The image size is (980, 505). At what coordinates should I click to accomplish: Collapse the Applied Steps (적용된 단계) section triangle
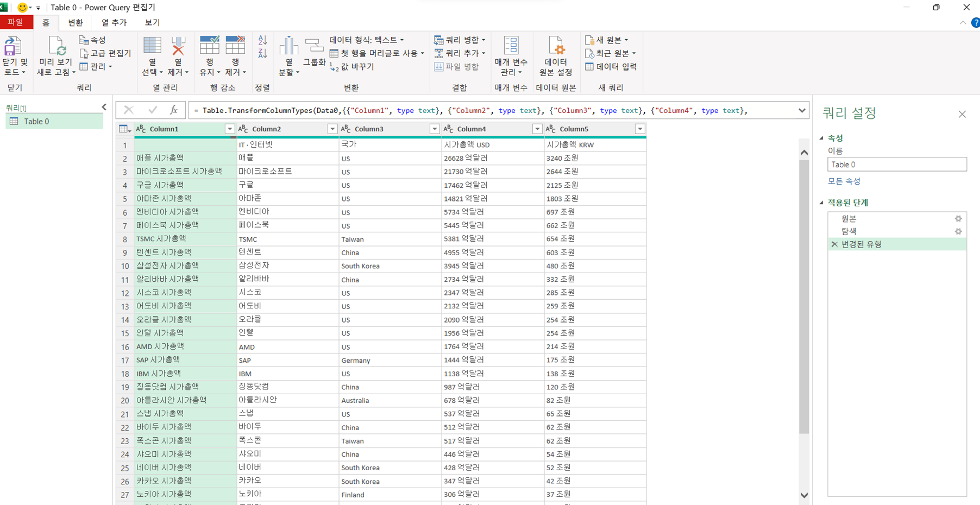click(821, 203)
